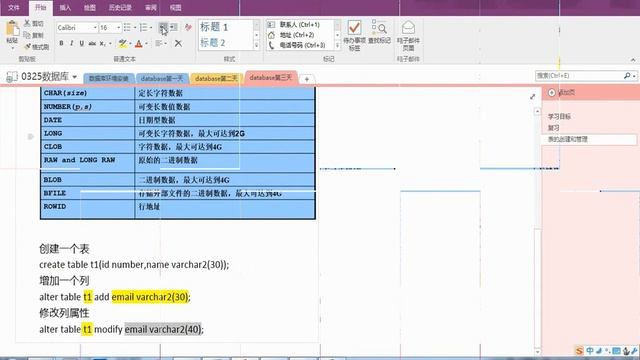Image resolution: width=640 pixels, height=360 pixels.
Task: Click the Copy icon in clipboard group
Action: [x=27, y=35]
